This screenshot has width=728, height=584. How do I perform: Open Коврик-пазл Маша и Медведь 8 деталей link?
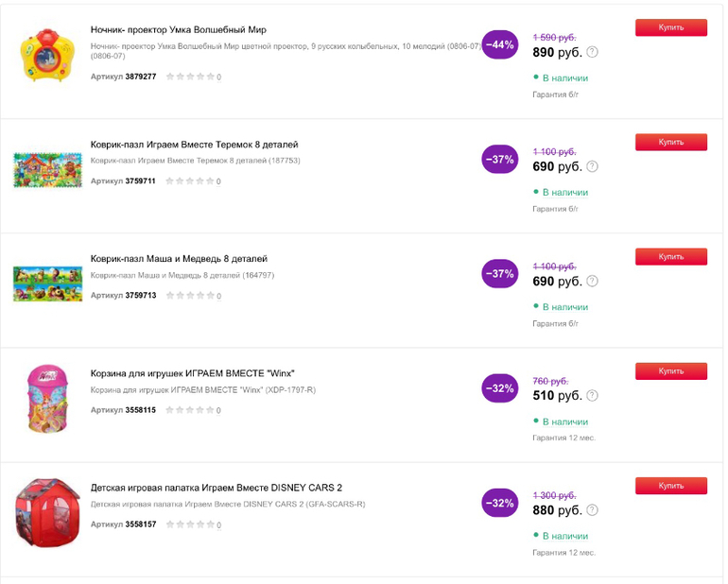(179, 258)
